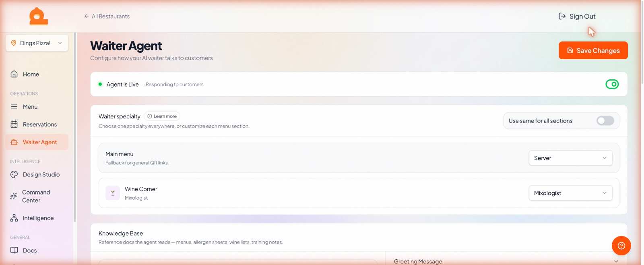This screenshot has width=644, height=265.
Task: Toggle the Agent is Live switch off
Action: pyautogui.click(x=612, y=84)
